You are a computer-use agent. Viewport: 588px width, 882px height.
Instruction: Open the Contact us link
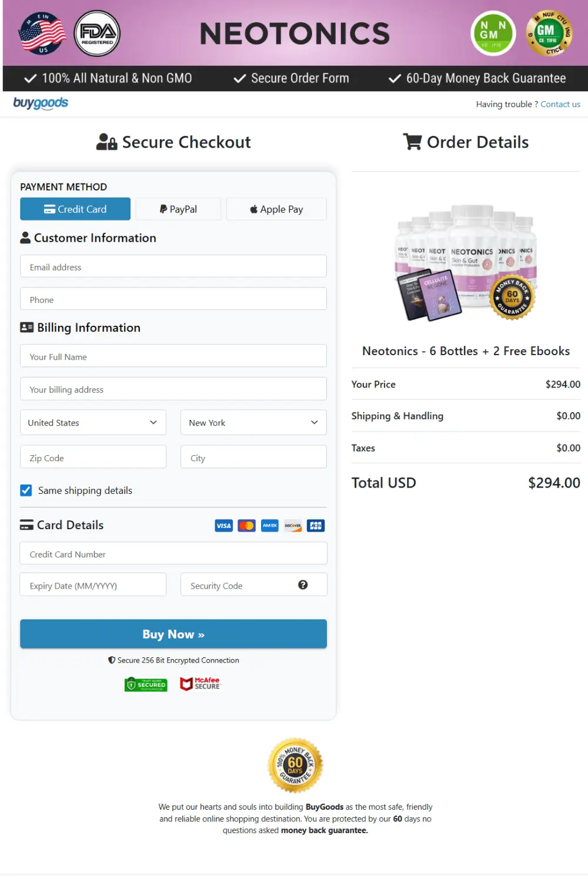[560, 104]
